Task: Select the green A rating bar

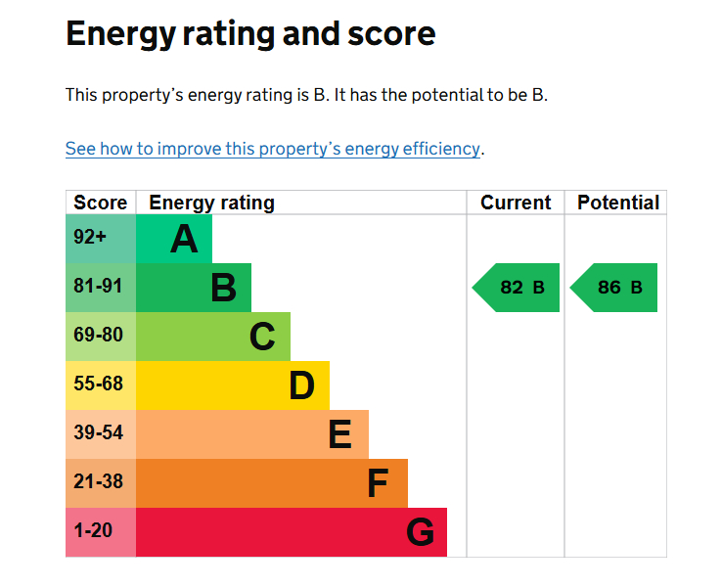Action: (174, 239)
